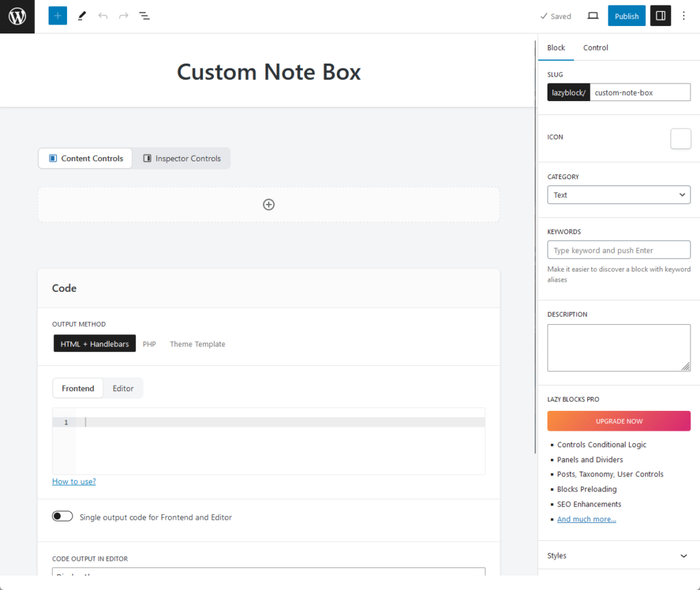Click the Blocks Preloading item
The image size is (700, 590).
click(x=587, y=489)
